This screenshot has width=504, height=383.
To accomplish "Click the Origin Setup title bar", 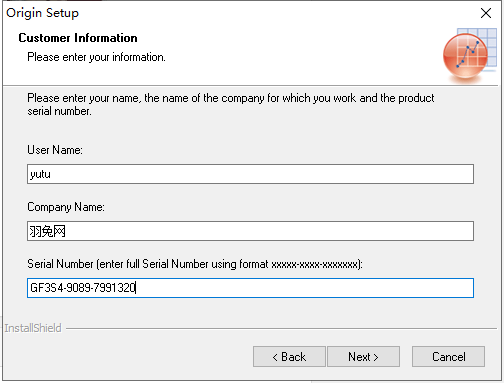I will pyautogui.click(x=233, y=13).
